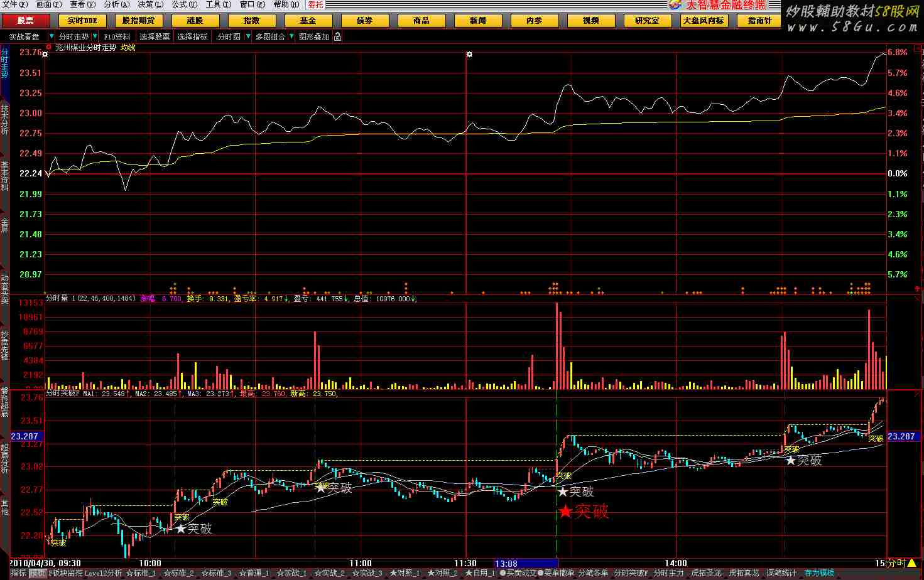The width and height of the screenshot is (924, 580).
Task: Click 选择股票 in the toolbar
Action: coord(155,37)
